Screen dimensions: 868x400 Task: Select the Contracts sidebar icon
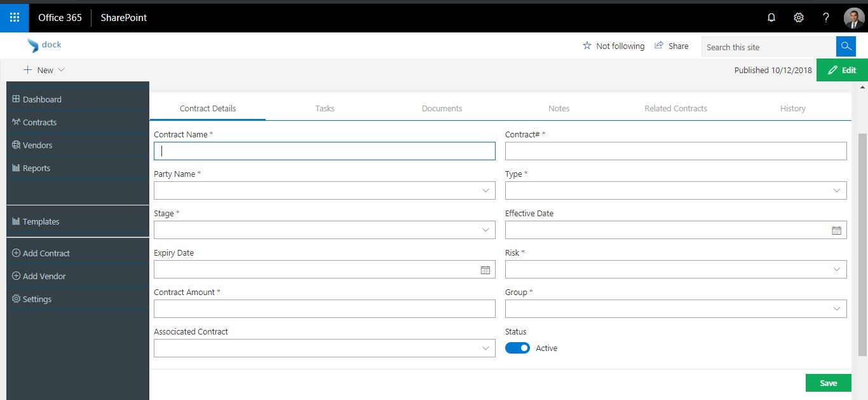pos(16,122)
